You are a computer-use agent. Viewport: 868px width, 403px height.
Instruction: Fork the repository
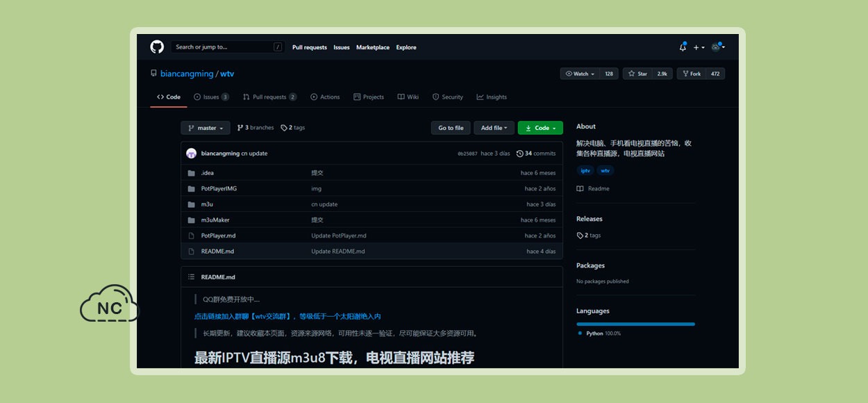point(691,74)
